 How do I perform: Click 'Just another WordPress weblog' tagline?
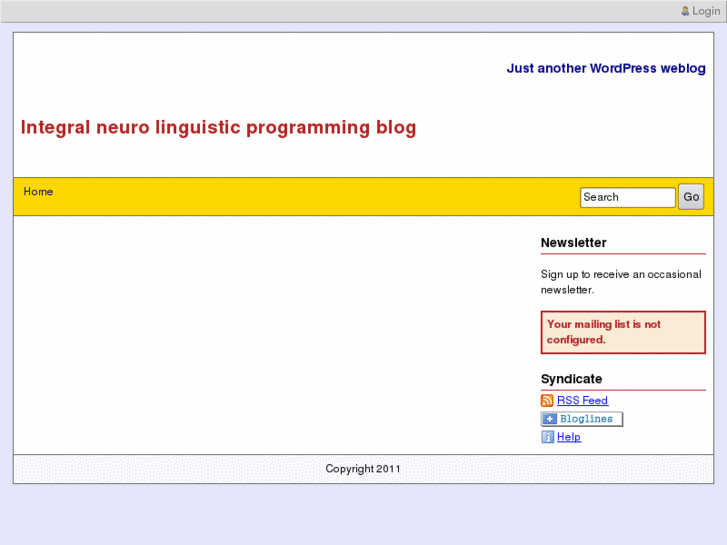tap(606, 68)
